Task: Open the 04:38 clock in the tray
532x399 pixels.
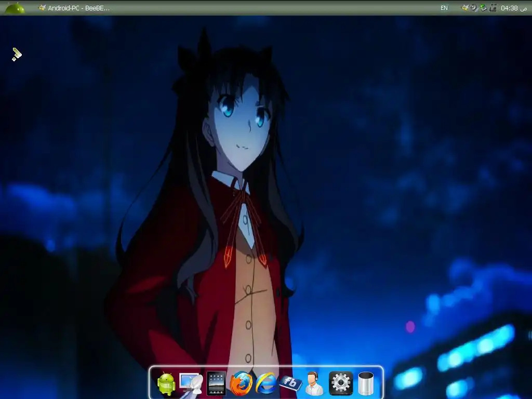Action: [x=514, y=8]
